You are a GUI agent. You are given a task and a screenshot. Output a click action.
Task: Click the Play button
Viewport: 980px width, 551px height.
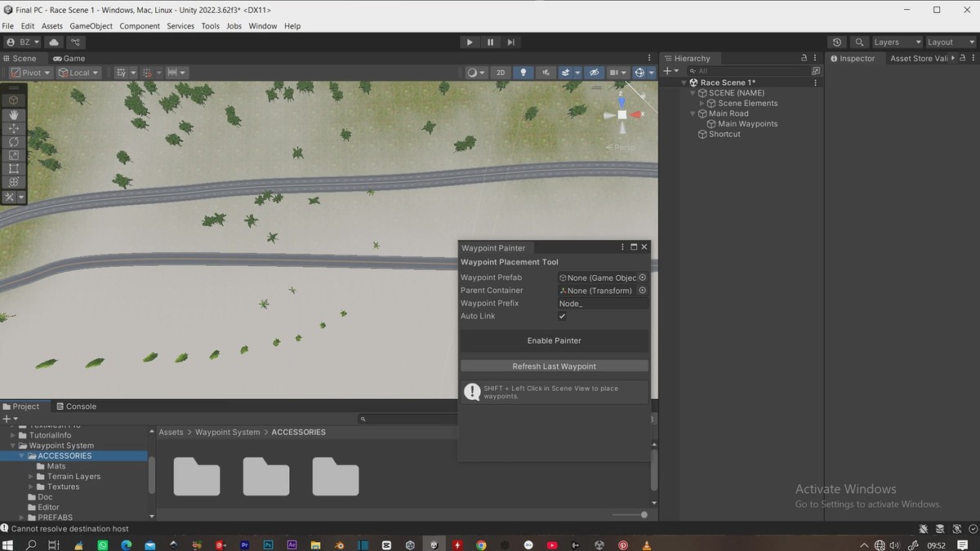click(469, 42)
